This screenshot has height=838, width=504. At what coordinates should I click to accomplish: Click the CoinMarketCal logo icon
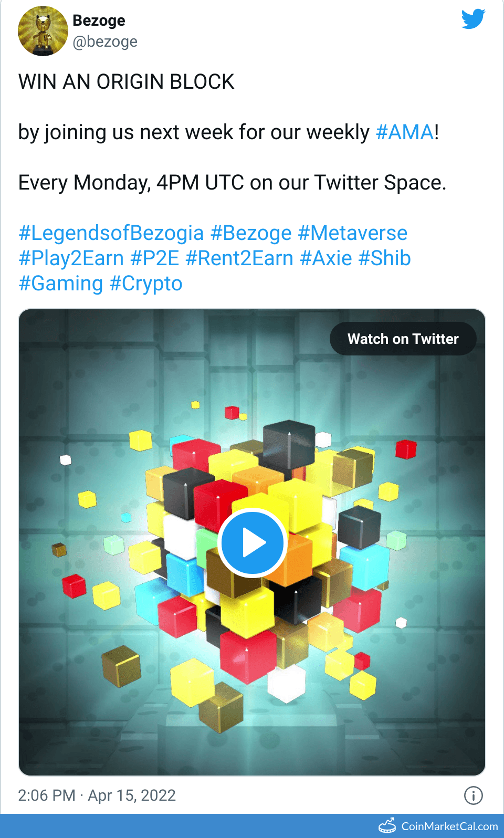coord(387,826)
